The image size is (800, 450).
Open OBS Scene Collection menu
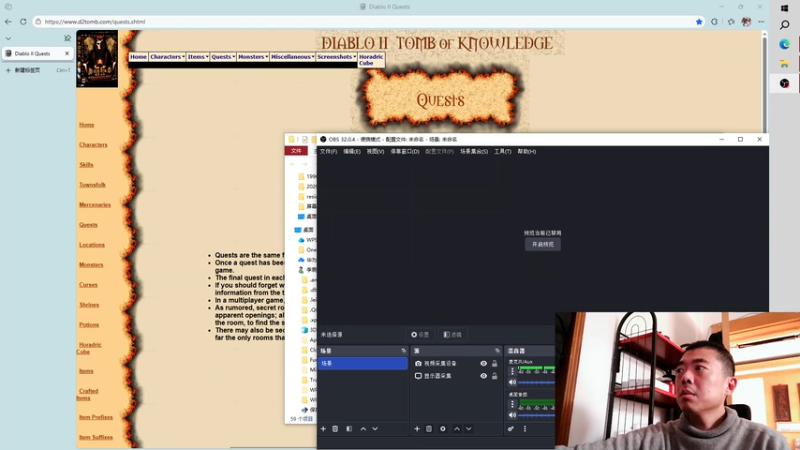point(474,152)
